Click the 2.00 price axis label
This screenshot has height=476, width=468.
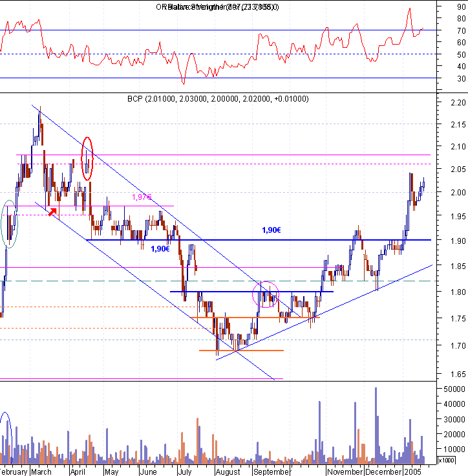458,193
